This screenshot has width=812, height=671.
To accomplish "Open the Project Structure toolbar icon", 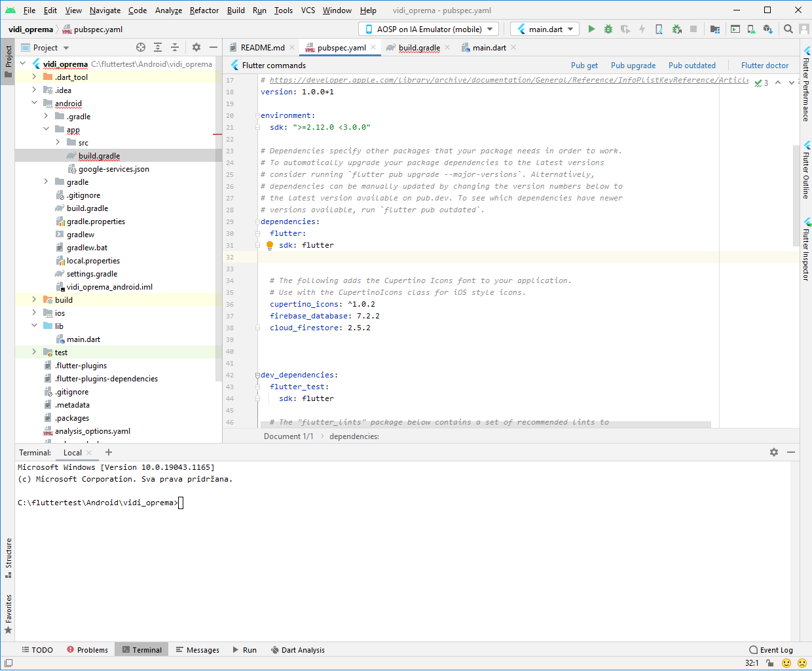I will click(x=715, y=29).
